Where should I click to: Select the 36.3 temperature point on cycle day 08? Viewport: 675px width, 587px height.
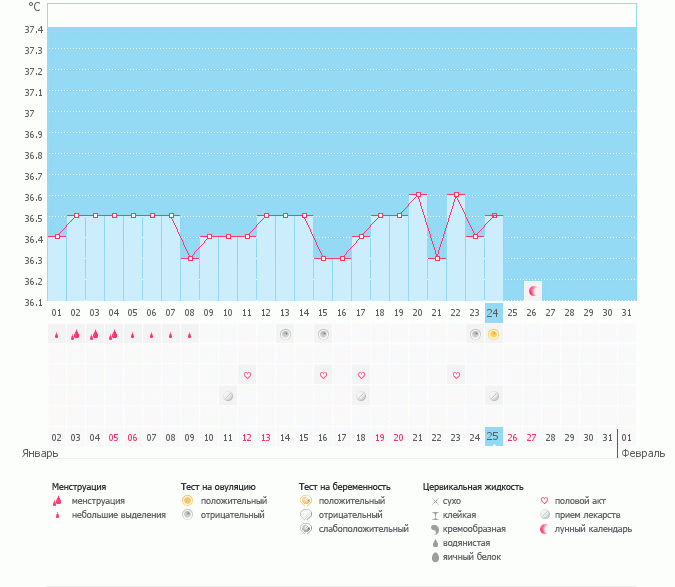coord(190,258)
